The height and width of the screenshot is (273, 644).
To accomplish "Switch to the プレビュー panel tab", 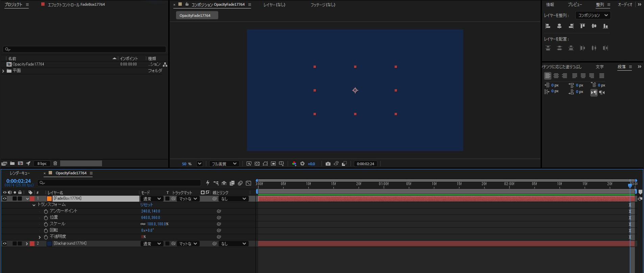I will pyautogui.click(x=575, y=5).
